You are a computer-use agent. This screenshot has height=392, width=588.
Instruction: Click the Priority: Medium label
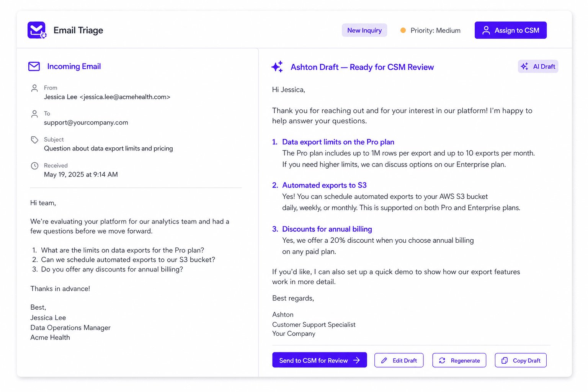(435, 30)
